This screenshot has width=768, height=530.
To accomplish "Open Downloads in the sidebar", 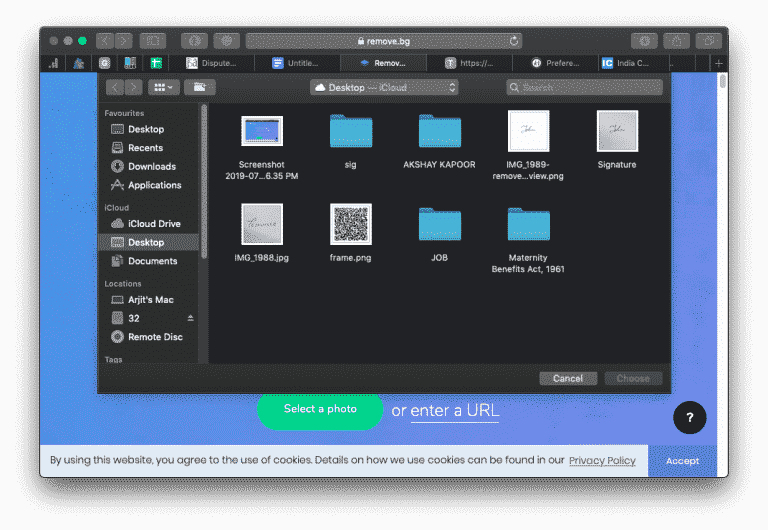I will point(152,167).
